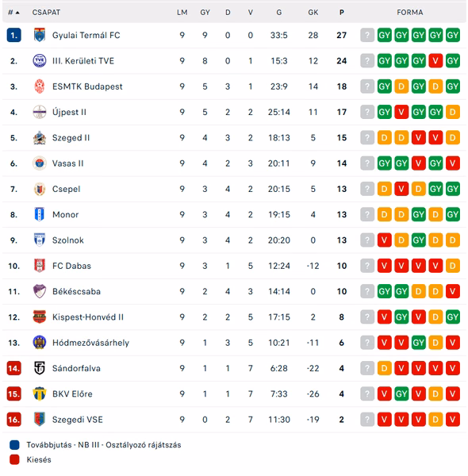
Task: Click the III. Kerületi TVE club logo
Action: [x=40, y=61]
